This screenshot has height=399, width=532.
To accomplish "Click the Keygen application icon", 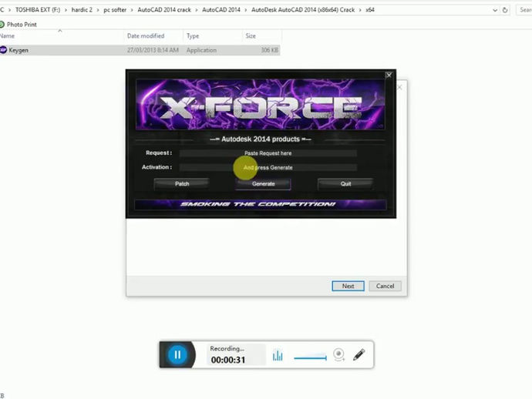I will point(3,50).
